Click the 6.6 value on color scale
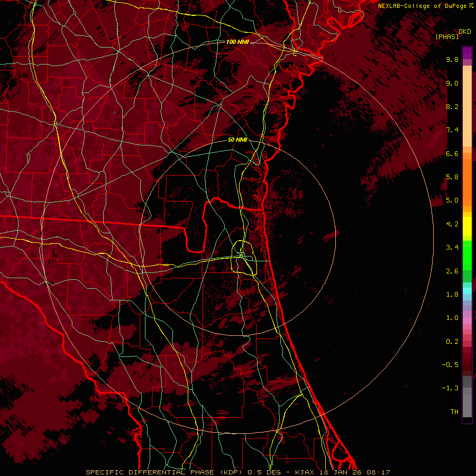The width and height of the screenshot is (476, 476). pyautogui.click(x=452, y=153)
